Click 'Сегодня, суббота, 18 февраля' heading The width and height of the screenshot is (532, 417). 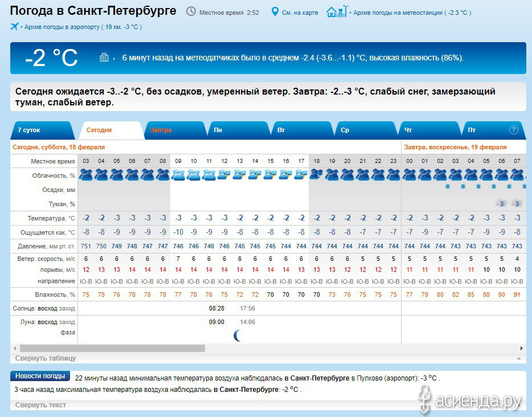pos(59,147)
